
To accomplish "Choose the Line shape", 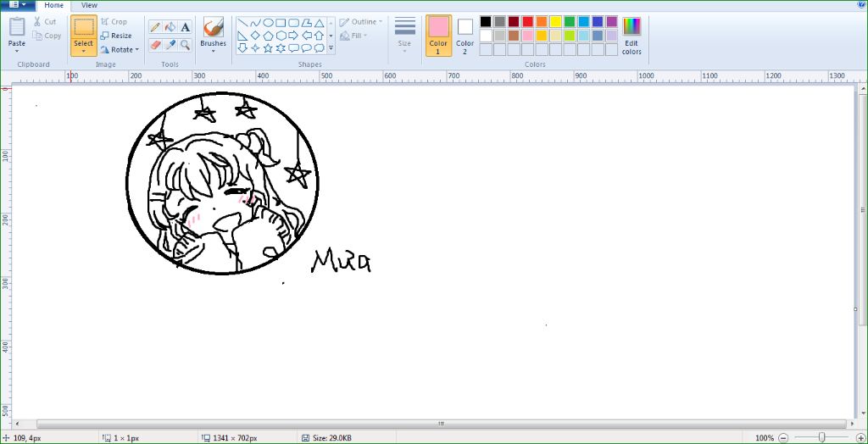I will coord(242,23).
